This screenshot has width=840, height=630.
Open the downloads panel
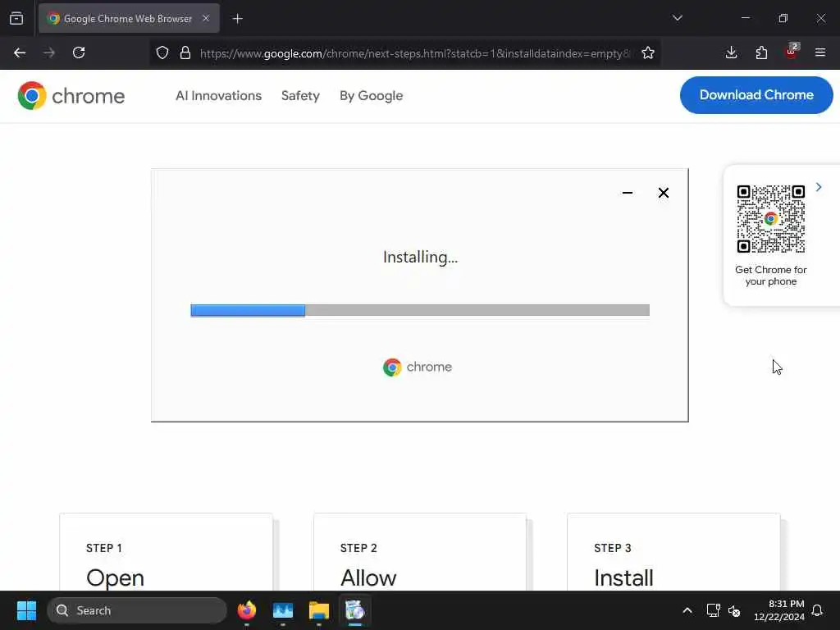point(731,52)
